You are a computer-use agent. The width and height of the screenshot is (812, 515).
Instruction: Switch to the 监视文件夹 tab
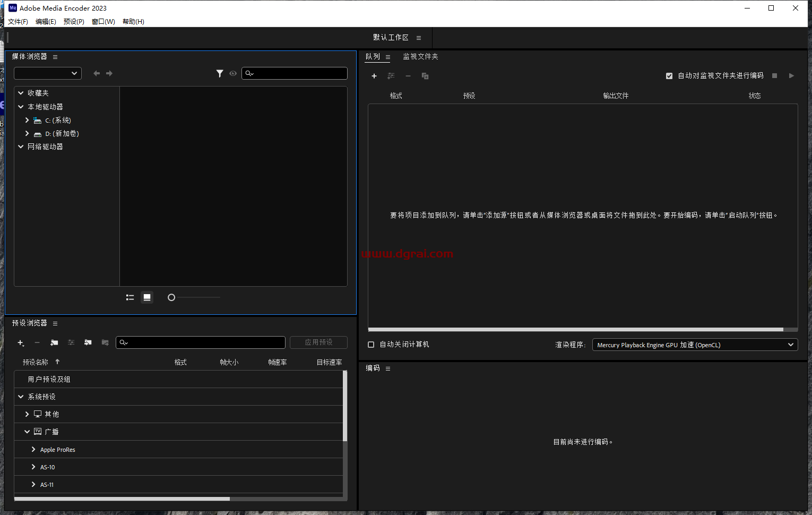point(420,56)
